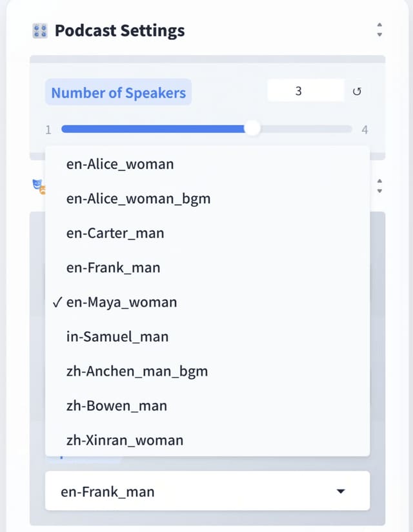Viewport: 413px width, 532px height.
Task: Pick the zh-Bowen_man voice option
Action: click(x=116, y=405)
